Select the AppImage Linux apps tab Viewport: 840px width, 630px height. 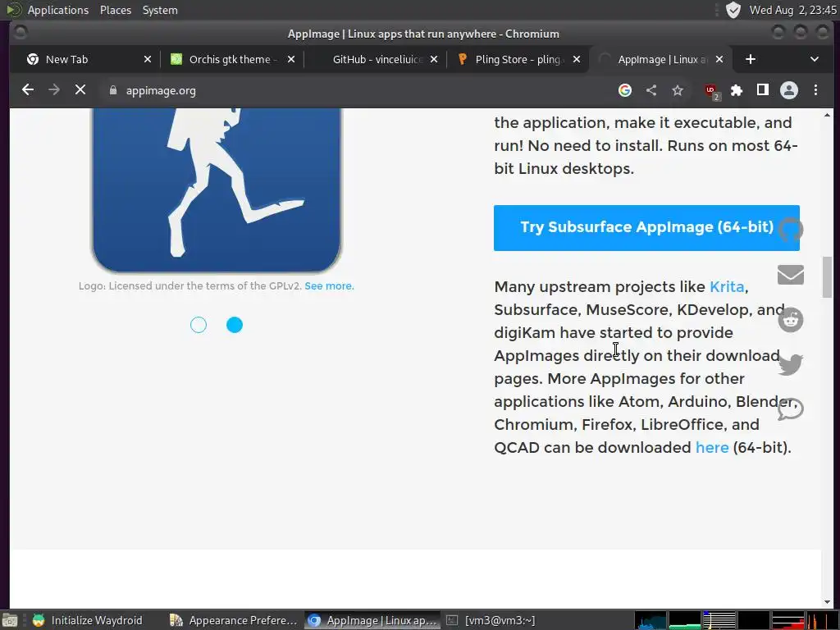pyautogui.click(x=662, y=59)
